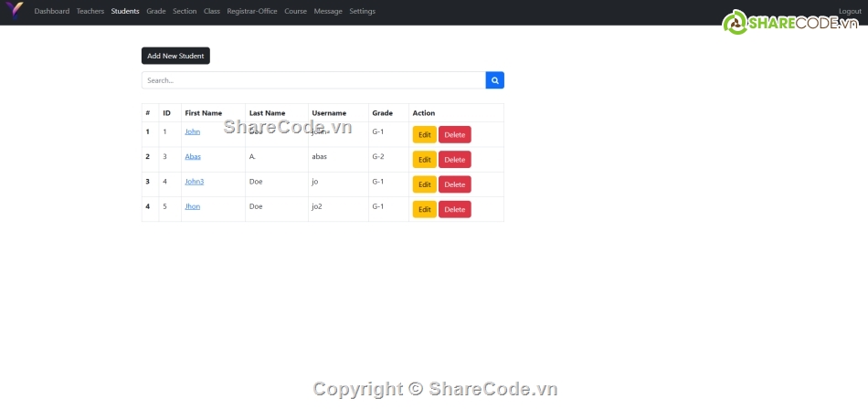Screen dimensions: 868x409
Task: Open student John's profile link
Action: pyautogui.click(x=192, y=131)
